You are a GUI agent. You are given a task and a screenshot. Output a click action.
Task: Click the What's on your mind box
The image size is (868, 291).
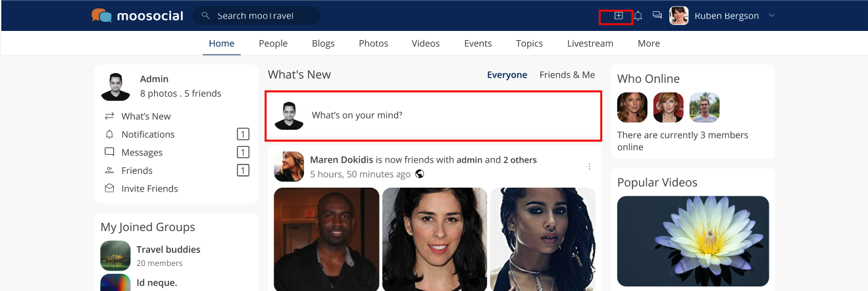433,116
